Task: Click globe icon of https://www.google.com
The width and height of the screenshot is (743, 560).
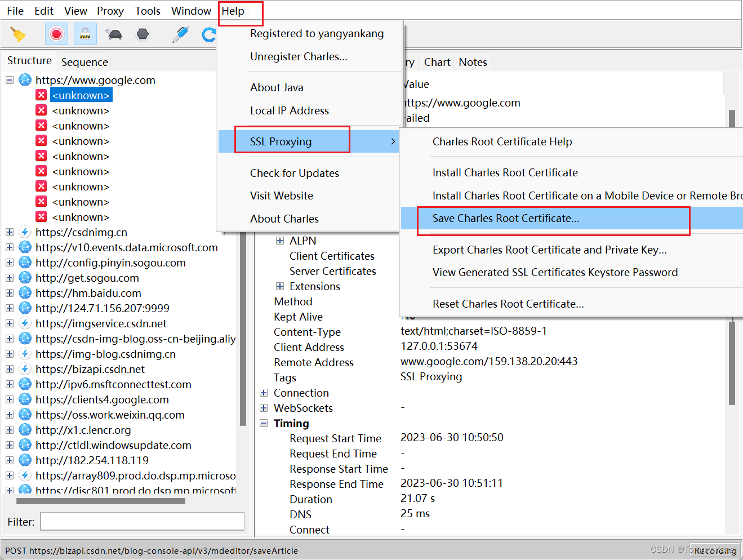Action: (x=25, y=80)
